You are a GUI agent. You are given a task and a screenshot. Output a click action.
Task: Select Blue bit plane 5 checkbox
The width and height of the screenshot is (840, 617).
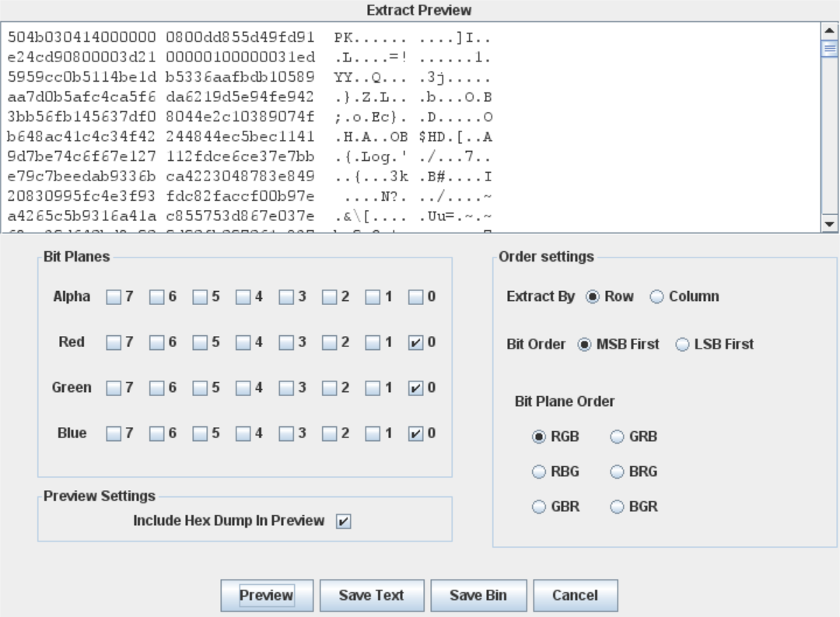(200, 433)
